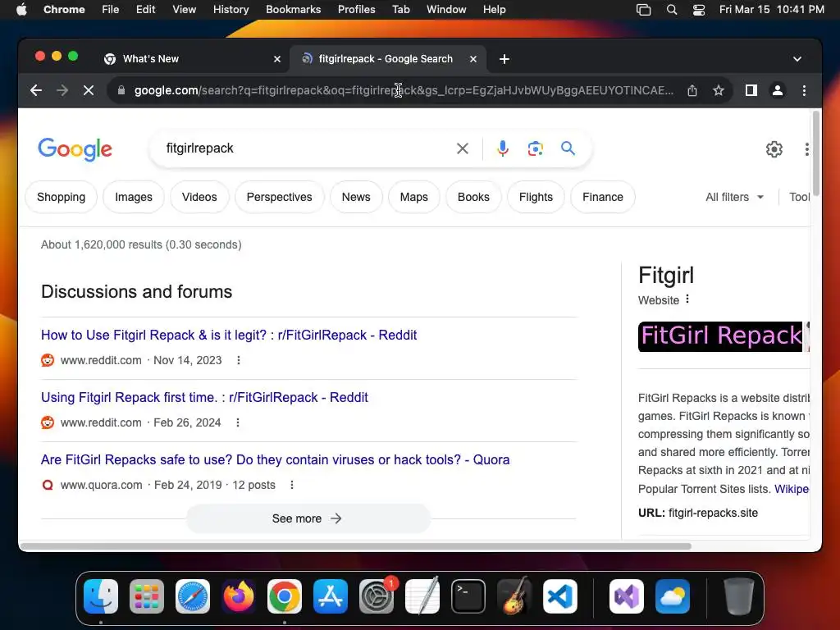Open Launchpad from the Dock

pos(147,596)
